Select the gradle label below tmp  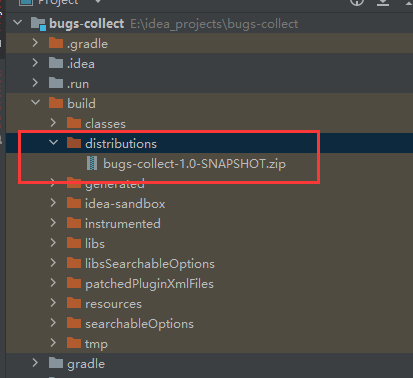(86, 364)
